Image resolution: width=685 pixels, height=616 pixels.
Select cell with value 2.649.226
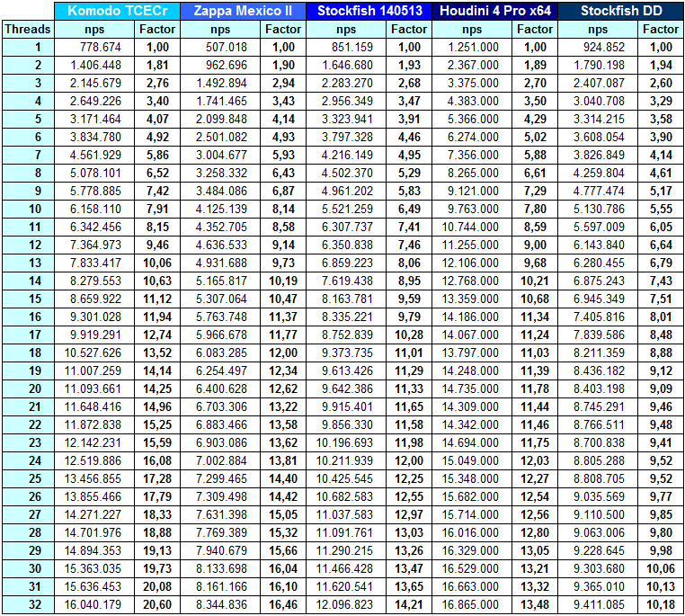click(x=94, y=101)
